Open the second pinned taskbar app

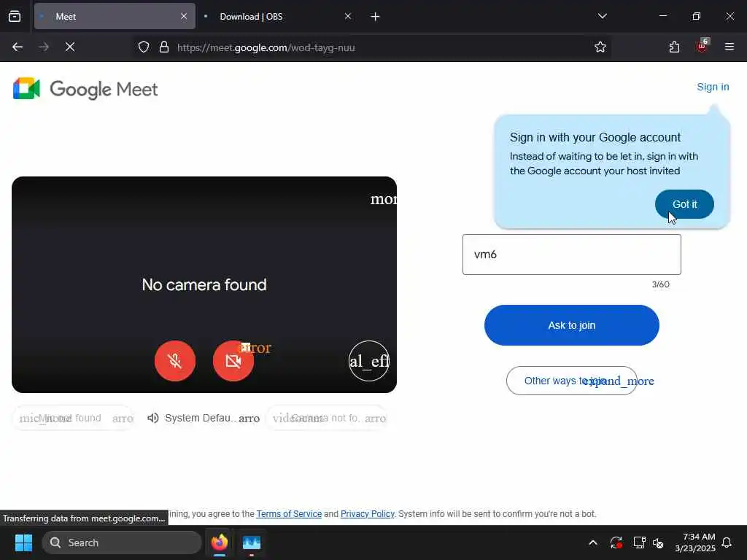tap(252, 542)
